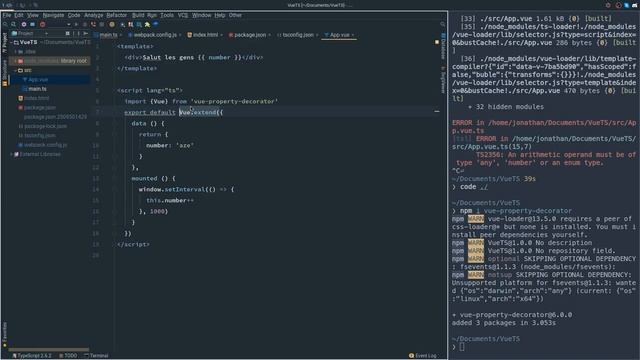Close the index.html editor tab
Screen dimensions: 640x360
tap(222, 35)
